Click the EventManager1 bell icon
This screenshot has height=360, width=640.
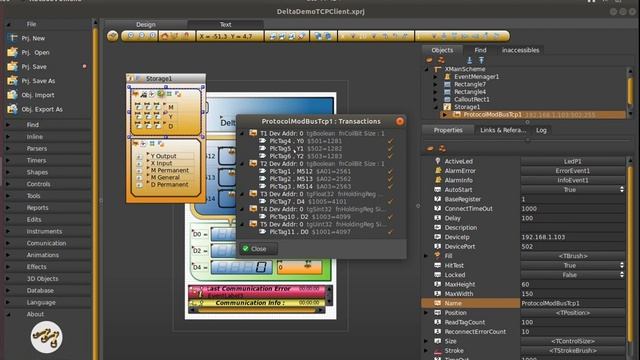click(447, 76)
